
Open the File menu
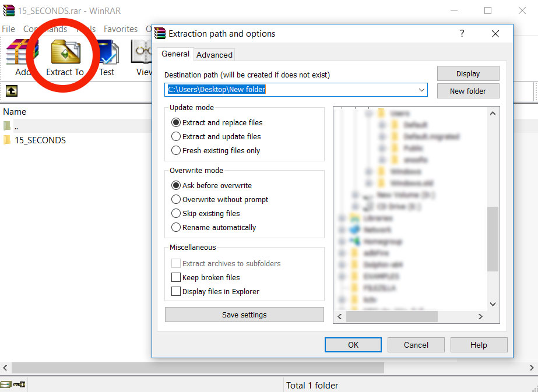point(9,29)
